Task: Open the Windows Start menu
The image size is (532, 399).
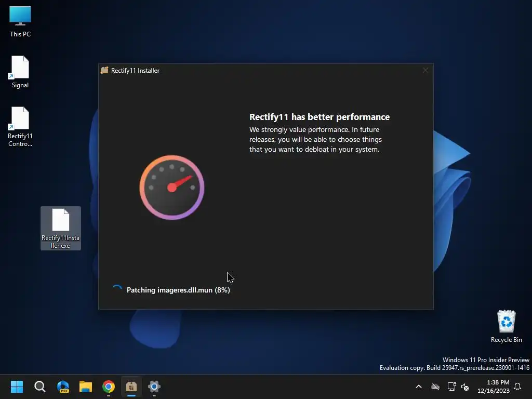Action: (x=17, y=387)
